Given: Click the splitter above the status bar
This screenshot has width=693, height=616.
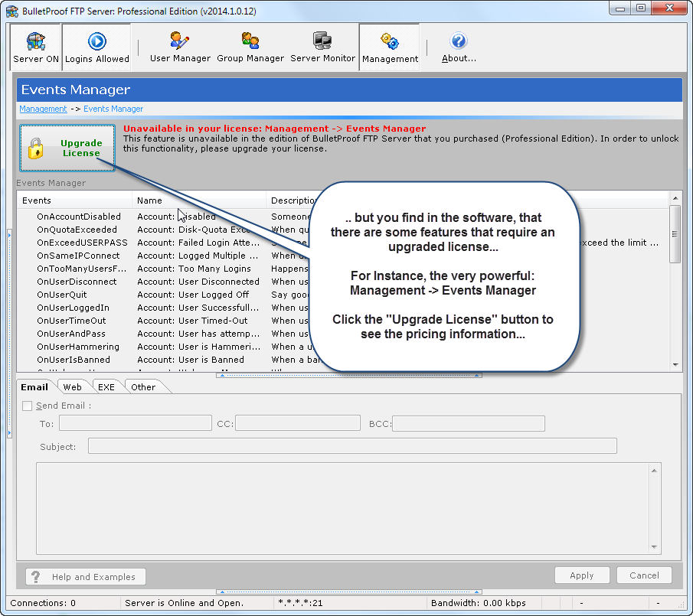Looking at the screenshot, I should point(349,592).
